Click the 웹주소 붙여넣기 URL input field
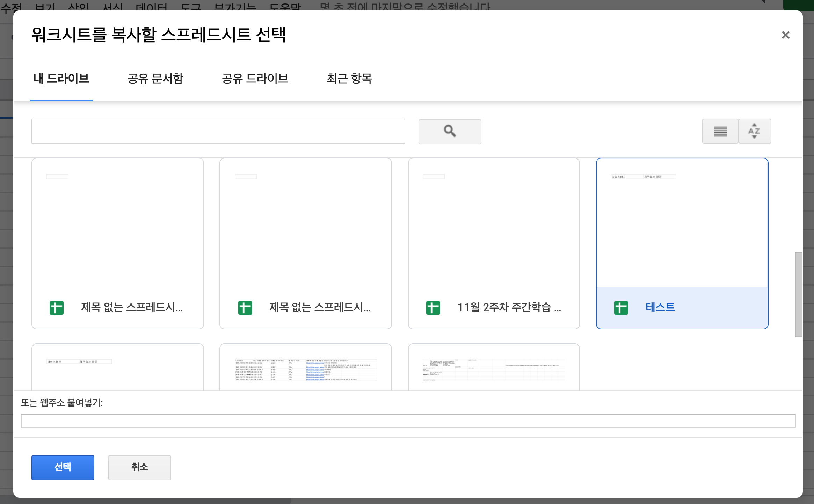Image resolution: width=814 pixels, height=504 pixels. 408,421
